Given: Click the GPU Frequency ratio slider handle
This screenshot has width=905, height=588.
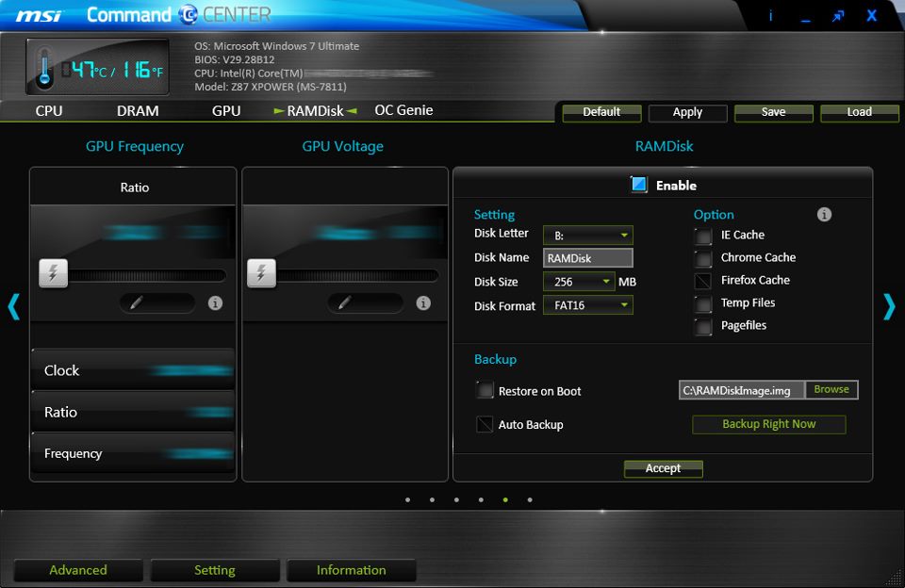Looking at the screenshot, I should point(53,273).
